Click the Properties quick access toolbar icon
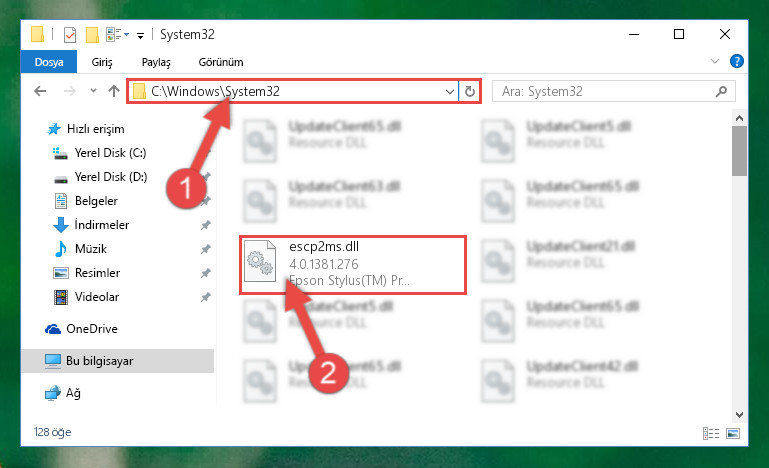Image resolution: width=769 pixels, height=468 pixels. (x=70, y=35)
